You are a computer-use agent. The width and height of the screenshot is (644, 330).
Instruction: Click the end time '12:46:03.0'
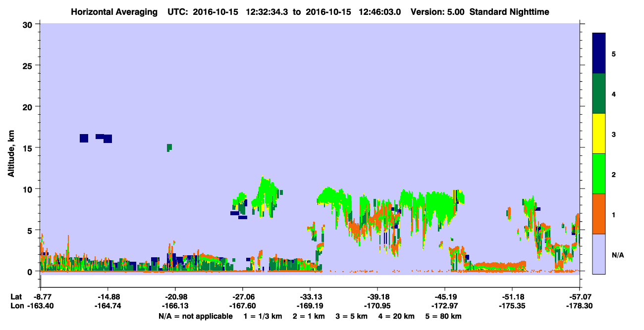pos(379,12)
